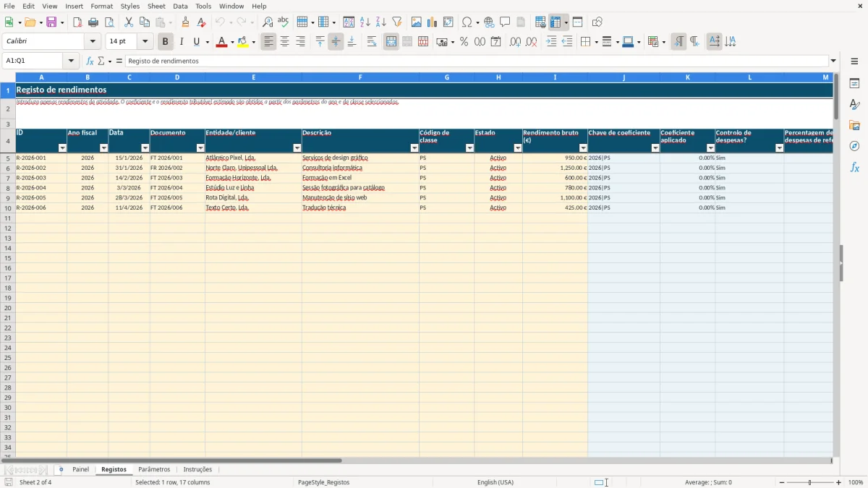Insert a chart
The width and height of the screenshot is (868, 488).
click(x=433, y=22)
